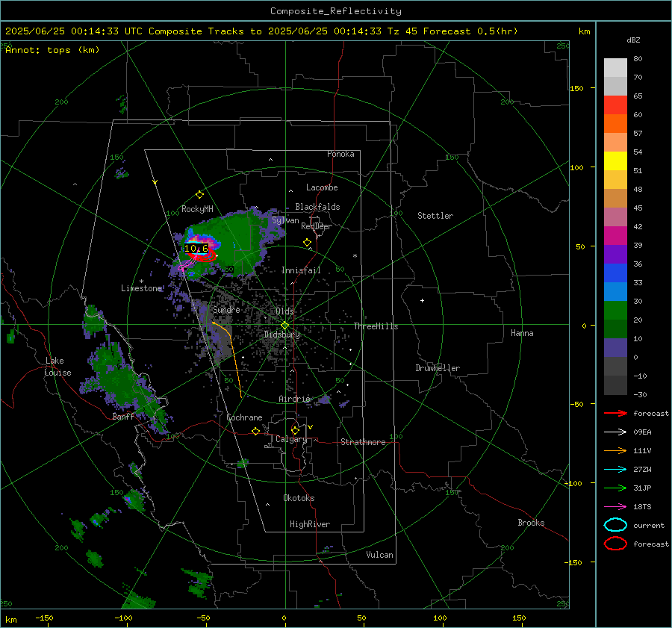Click the Brooks town label

531,523
